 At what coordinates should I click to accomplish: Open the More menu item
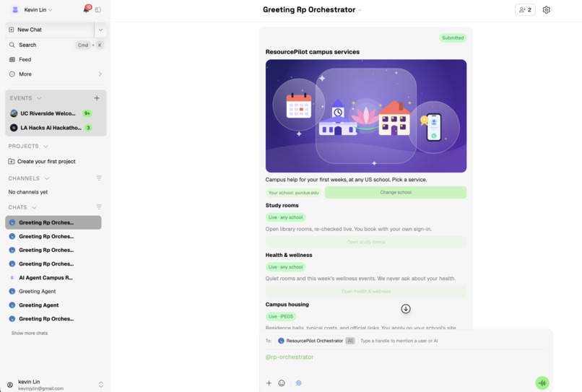point(56,74)
